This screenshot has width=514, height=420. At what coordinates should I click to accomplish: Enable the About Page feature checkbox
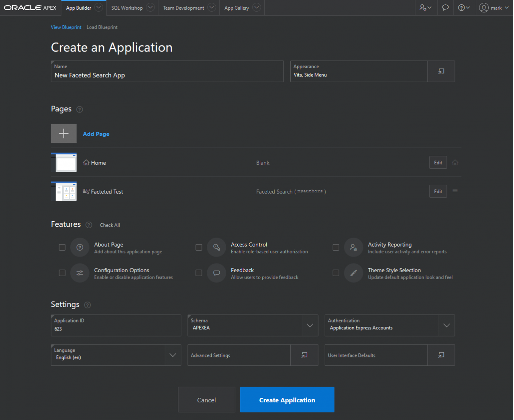[62, 247]
